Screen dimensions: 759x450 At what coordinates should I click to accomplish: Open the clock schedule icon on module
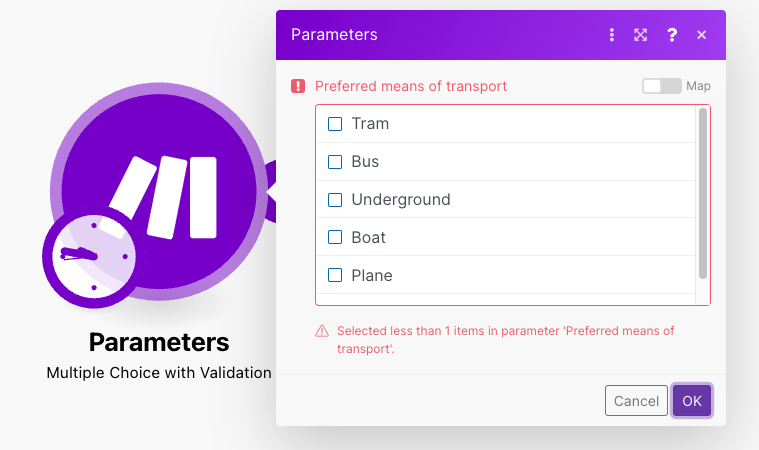[93, 256]
